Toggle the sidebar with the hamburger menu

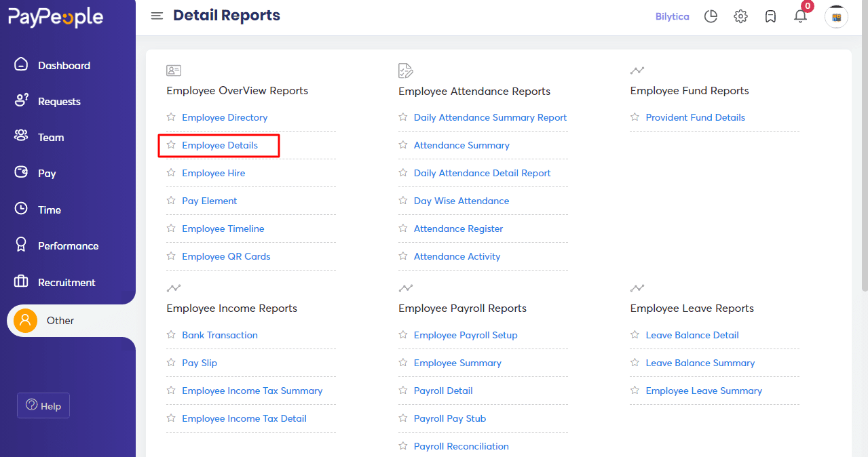pyautogui.click(x=157, y=16)
